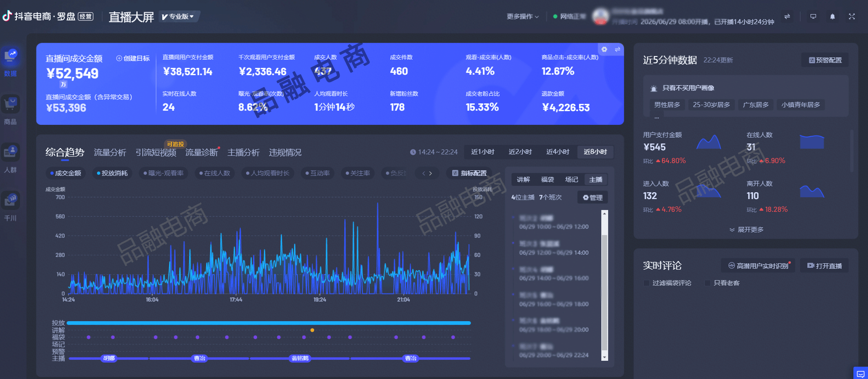Click the fullscreen expand icon in header
The width and height of the screenshot is (868, 379).
tap(852, 16)
